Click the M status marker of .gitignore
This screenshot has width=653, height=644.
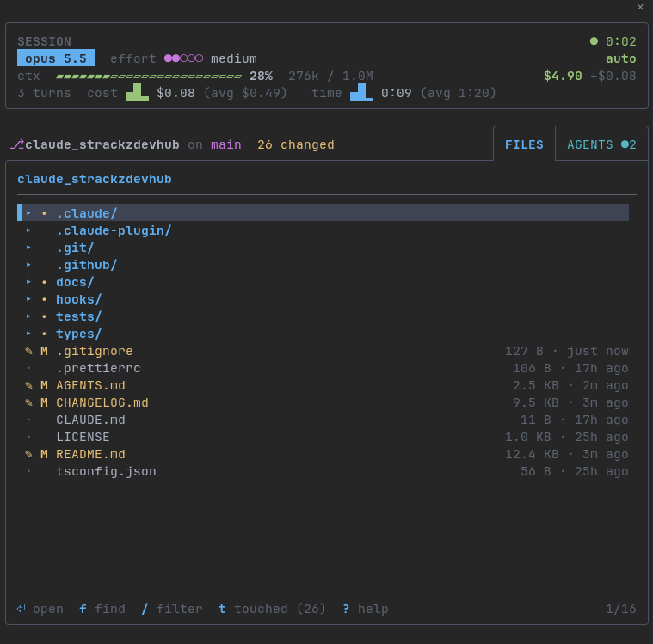coord(44,351)
